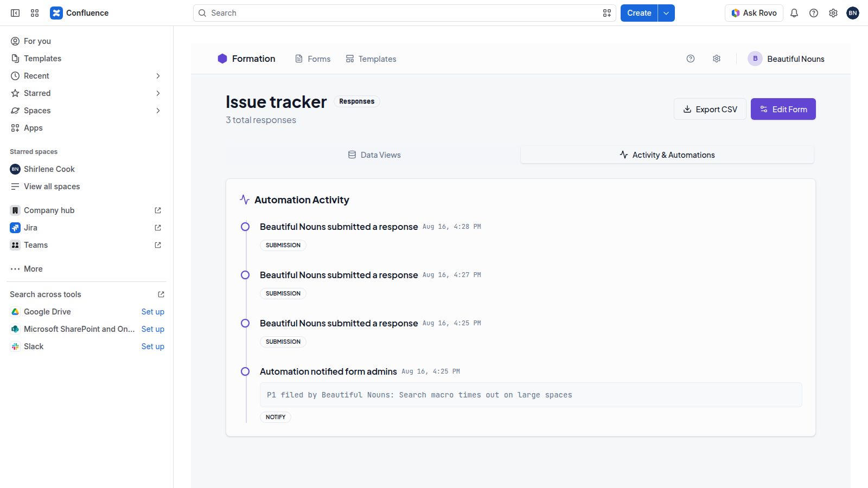Image resolution: width=868 pixels, height=488 pixels.
Task: Select the Activity & Automations tab
Action: pyautogui.click(x=667, y=155)
